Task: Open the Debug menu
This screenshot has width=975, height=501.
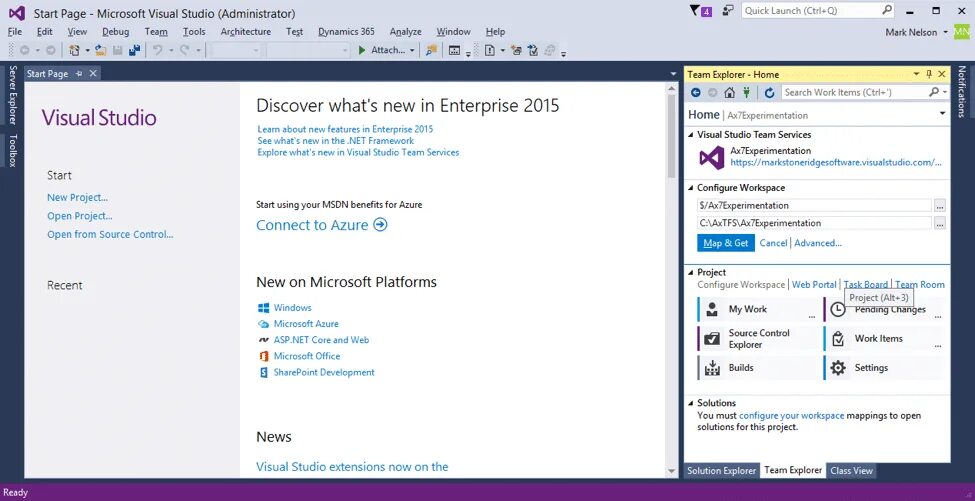Action: click(x=116, y=32)
